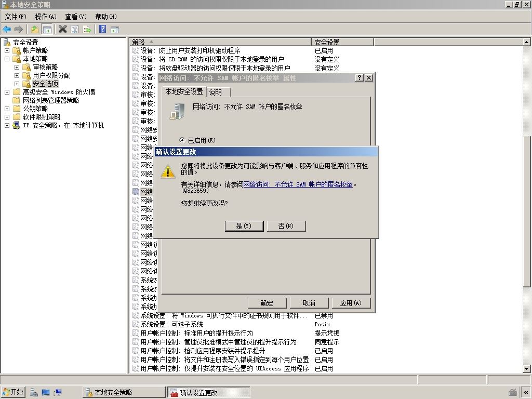Image resolution: width=532 pixels, height=399 pixels.
Task: Select row 设备: 防止用户安装打印机驱动程序
Action: (x=190, y=50)
